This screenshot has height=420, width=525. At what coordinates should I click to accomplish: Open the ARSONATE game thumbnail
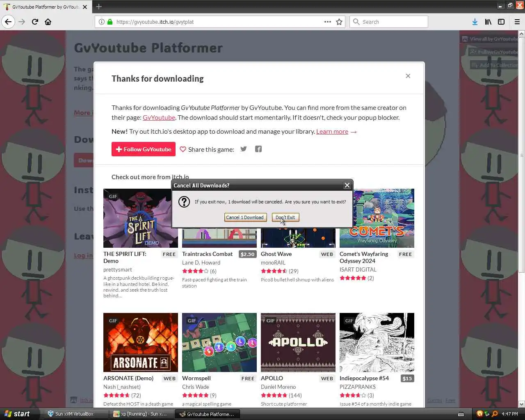[x=141, y=342]
